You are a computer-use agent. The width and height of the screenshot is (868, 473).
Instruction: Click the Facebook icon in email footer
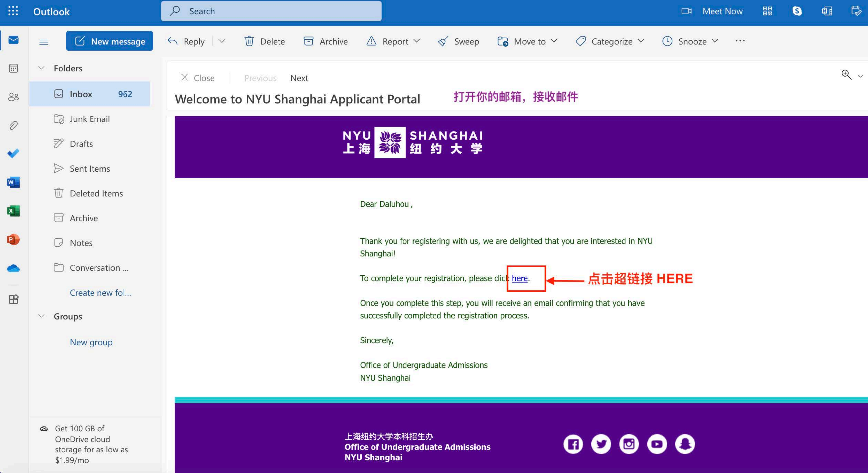coord(573,444)
